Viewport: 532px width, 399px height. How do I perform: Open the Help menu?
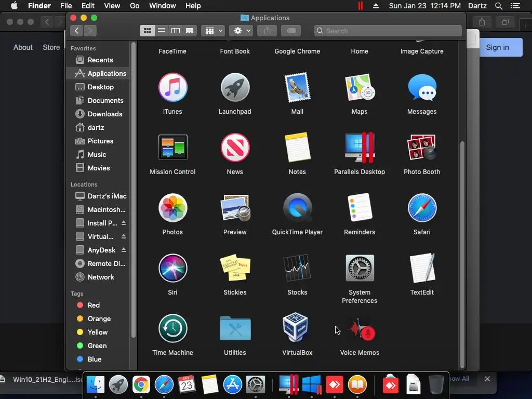coord(193,6)
